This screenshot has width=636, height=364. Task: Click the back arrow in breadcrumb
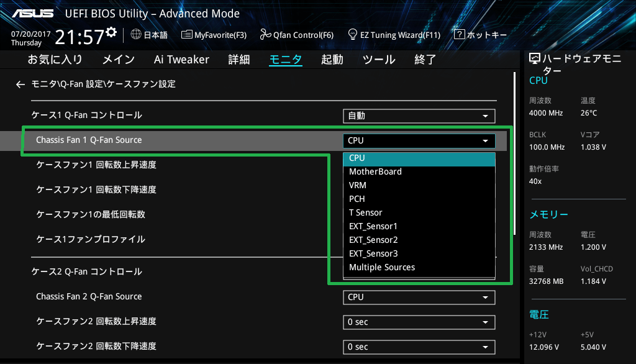pyautogui.click(x=20, y=84)
